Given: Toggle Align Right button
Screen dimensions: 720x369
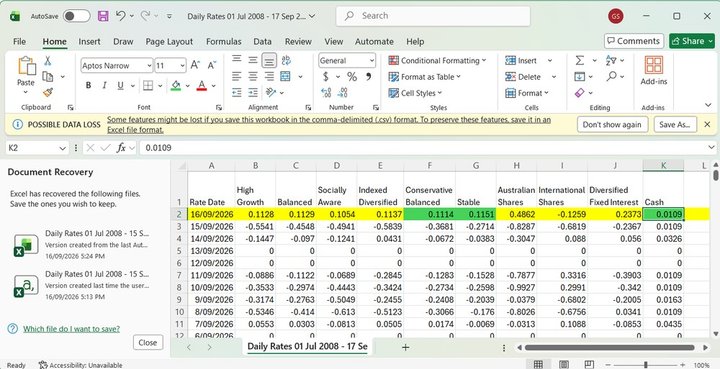Looking at the screenshot, I should [x=270, y=77].
